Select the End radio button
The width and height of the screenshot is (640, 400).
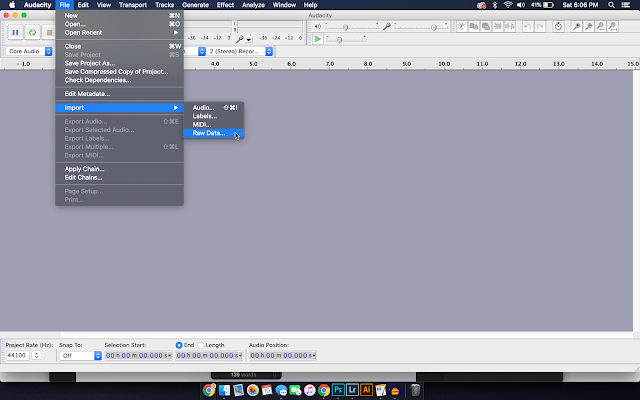point(179,345)
